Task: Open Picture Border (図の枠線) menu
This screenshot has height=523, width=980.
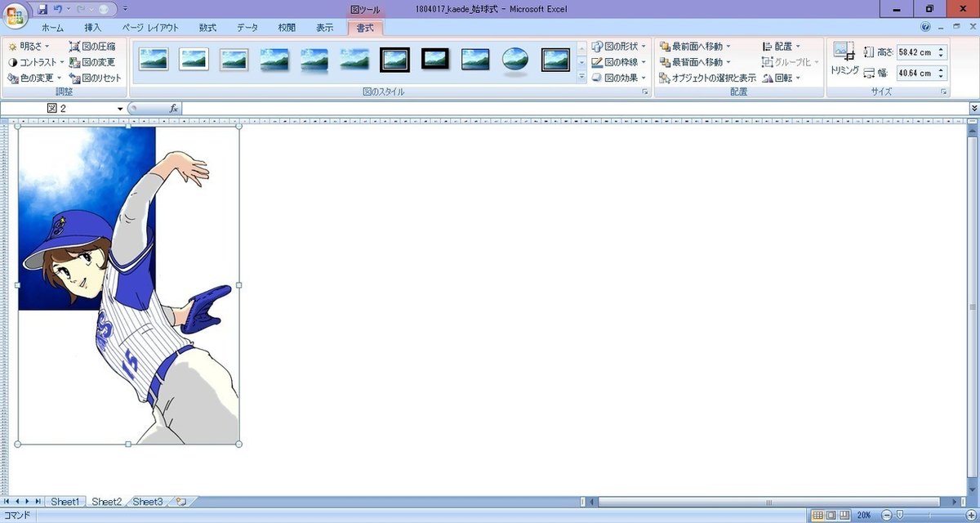Action: [619, 62]
